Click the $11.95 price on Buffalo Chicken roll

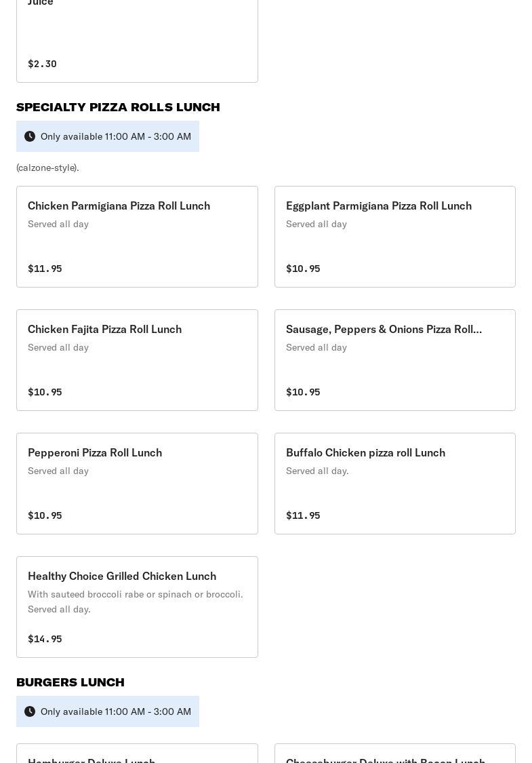pos(303,515)
